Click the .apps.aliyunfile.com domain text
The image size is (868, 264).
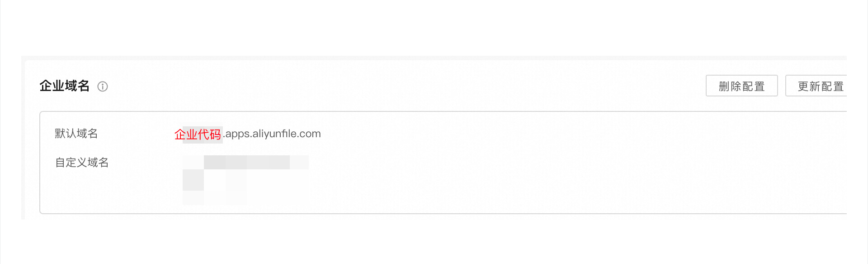point(272,134)
